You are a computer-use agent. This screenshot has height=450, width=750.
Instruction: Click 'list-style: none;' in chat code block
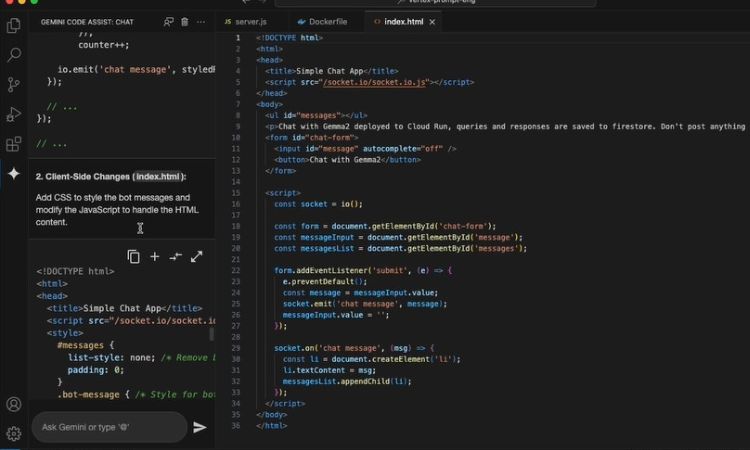111,358
